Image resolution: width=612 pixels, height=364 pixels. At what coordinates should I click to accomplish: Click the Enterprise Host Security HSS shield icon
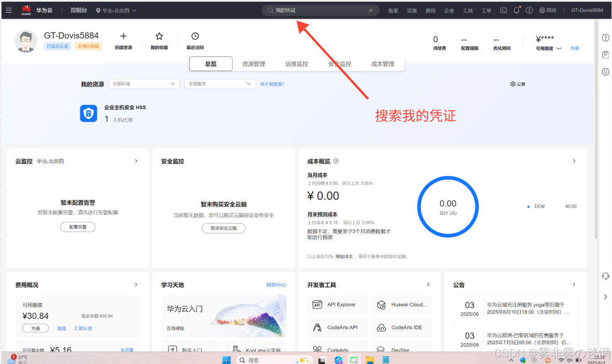[x=88, y=113]
